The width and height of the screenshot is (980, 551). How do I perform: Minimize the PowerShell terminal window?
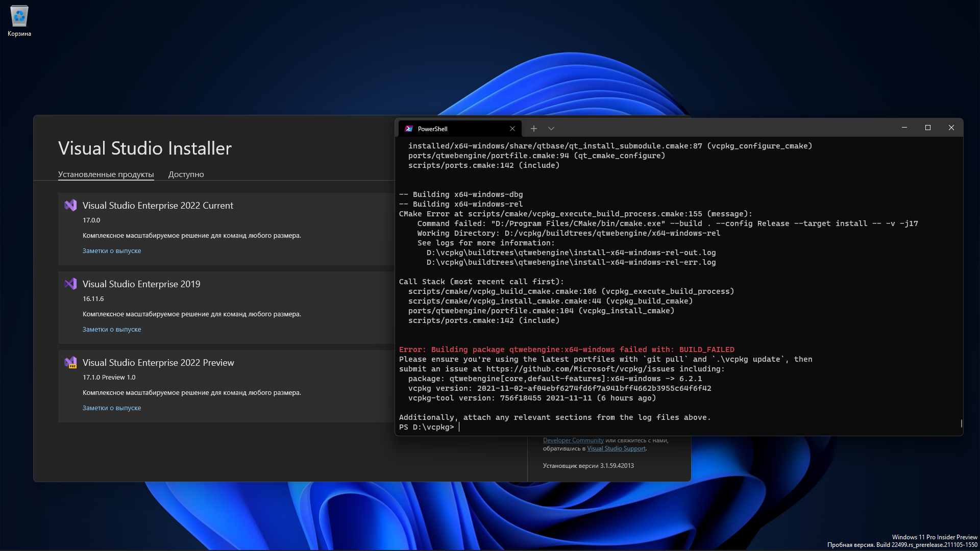tap(904, 128)
